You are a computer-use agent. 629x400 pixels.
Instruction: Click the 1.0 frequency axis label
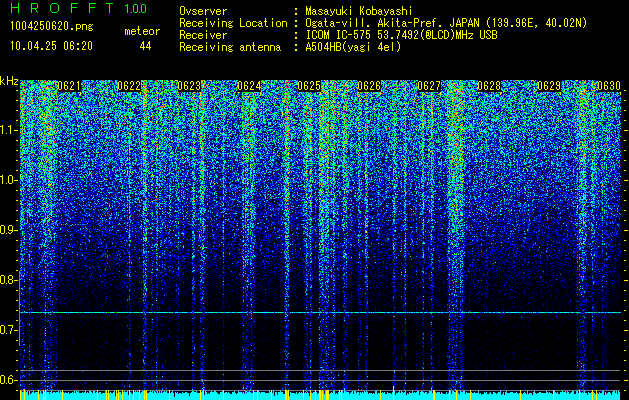(9, 180)
